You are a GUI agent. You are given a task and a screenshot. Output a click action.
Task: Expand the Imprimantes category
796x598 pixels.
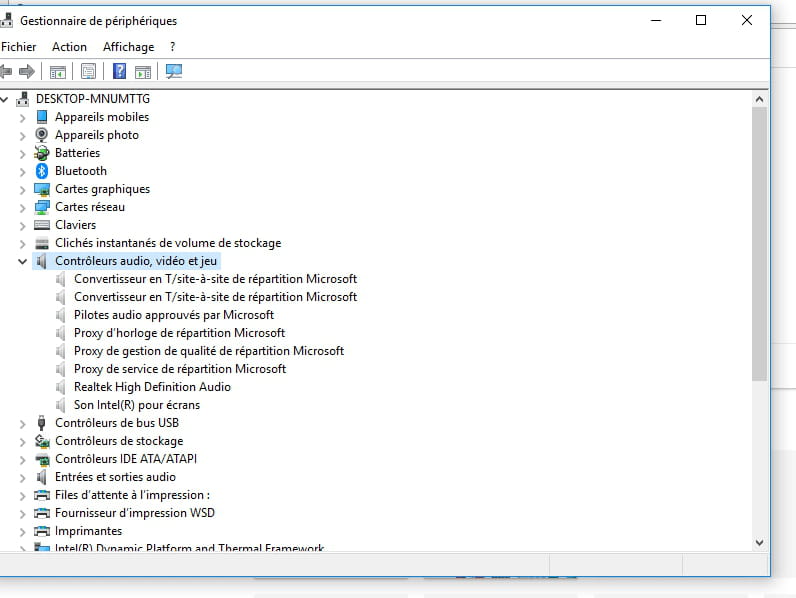click(x=22, y=531)
